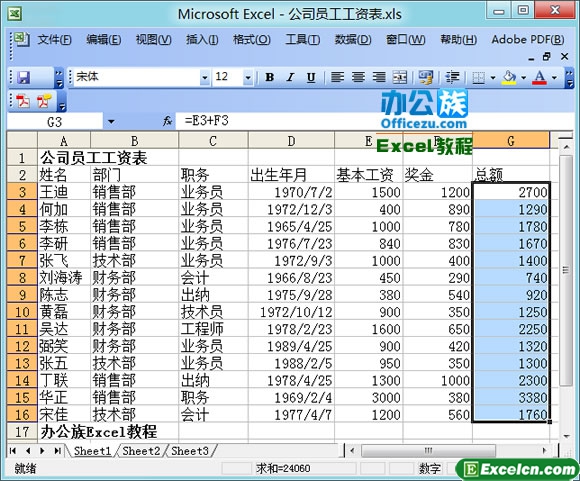Open the font size dropdown 12
This screenshot has height=481, width=580.
[248, 78]
